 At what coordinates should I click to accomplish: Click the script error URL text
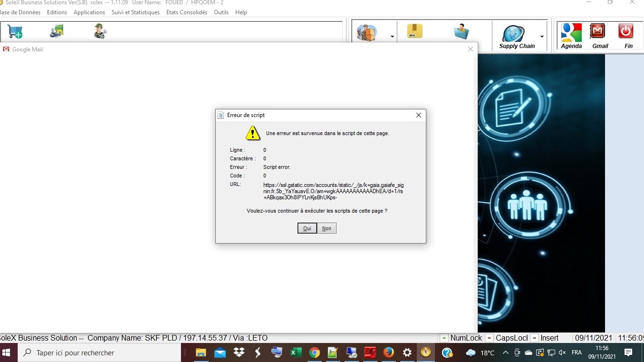click(334, 191)
